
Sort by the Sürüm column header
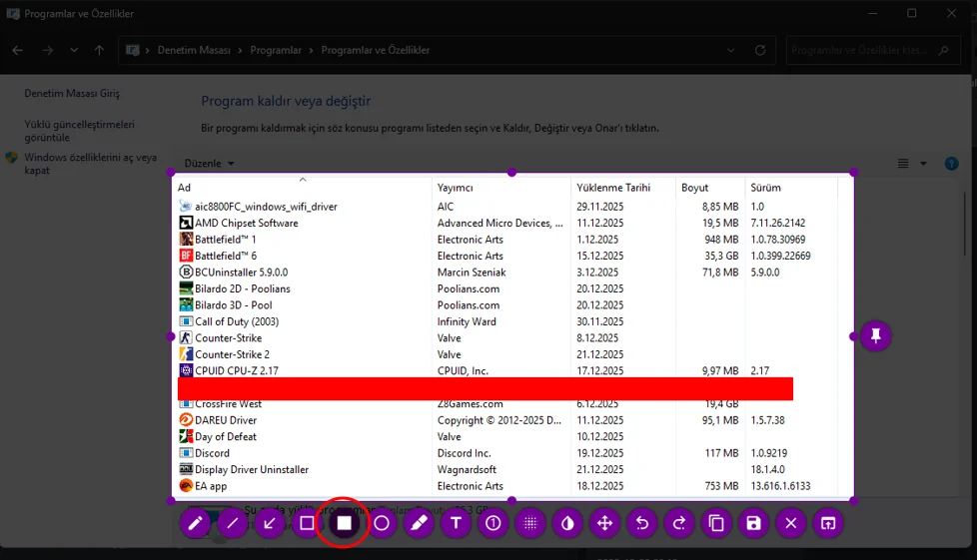click(791, 188)
